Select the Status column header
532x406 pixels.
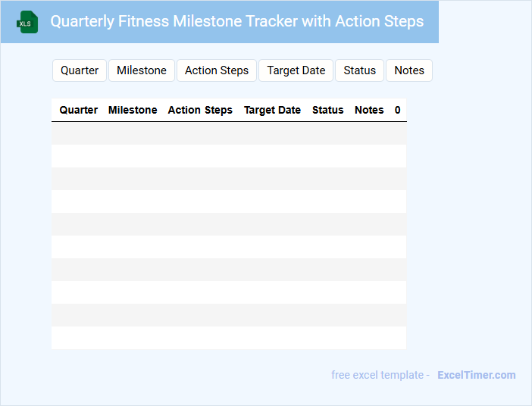328,110
